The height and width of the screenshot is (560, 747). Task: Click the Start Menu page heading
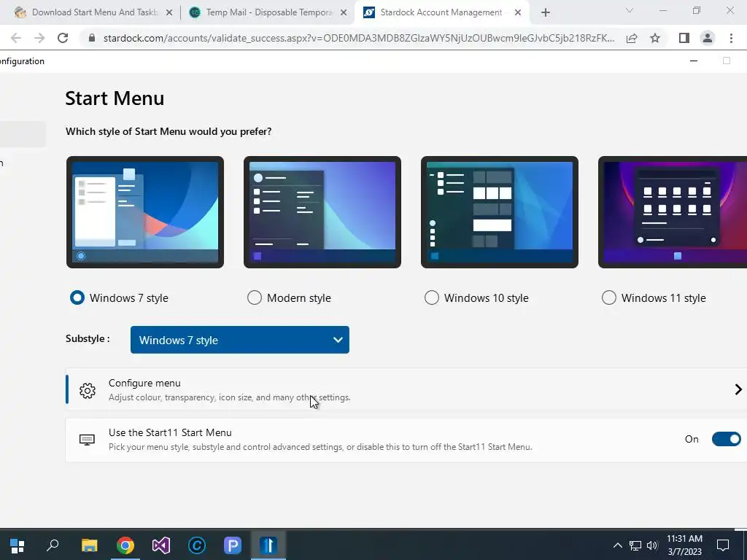[x=115, y=98]
